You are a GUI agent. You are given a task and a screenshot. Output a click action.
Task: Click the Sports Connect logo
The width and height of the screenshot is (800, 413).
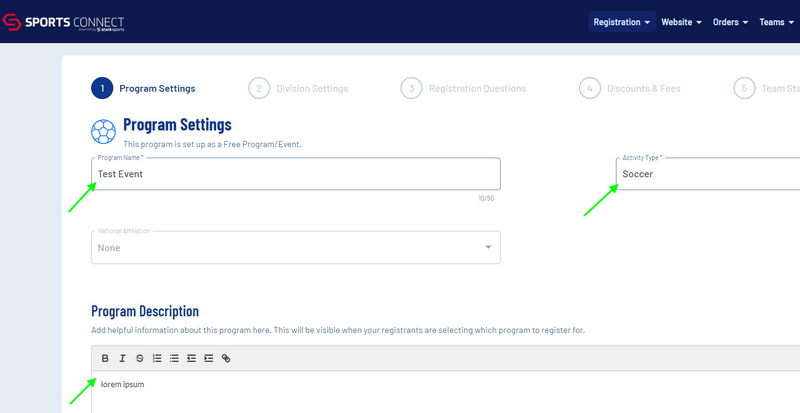pos(63,23)
